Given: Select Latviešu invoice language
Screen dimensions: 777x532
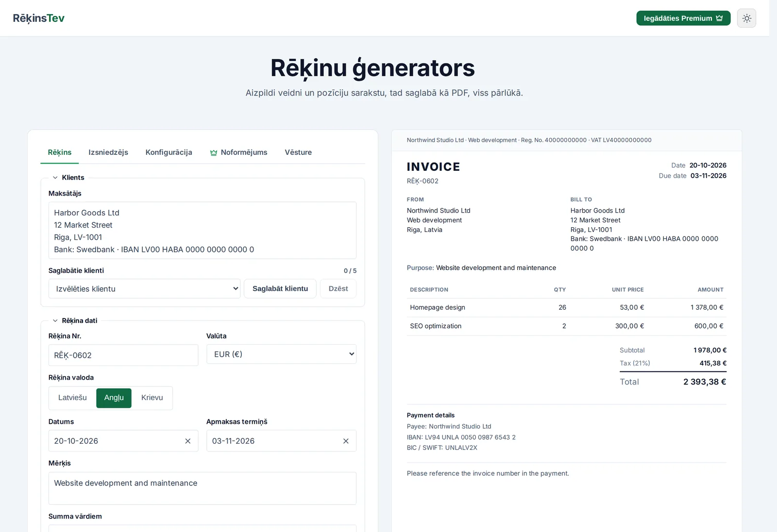Looking at the screenshot, I should click(x=72, y=398).
